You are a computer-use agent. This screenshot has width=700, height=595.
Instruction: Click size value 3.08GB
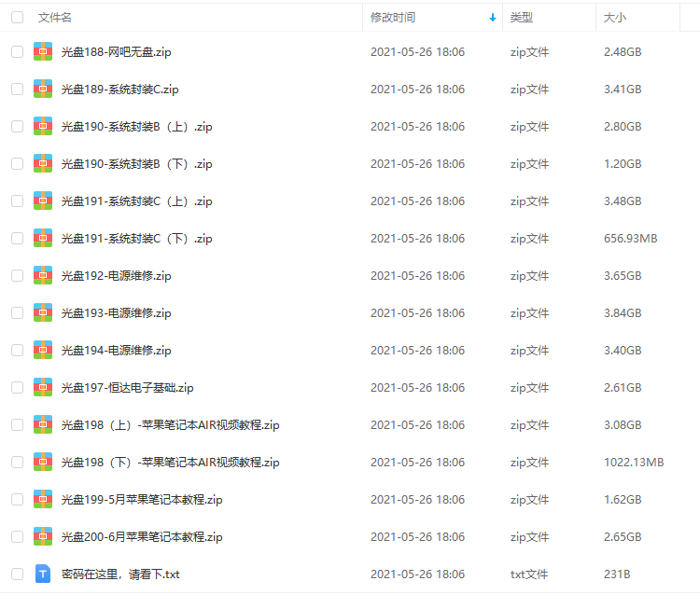[x=623, y=425]
